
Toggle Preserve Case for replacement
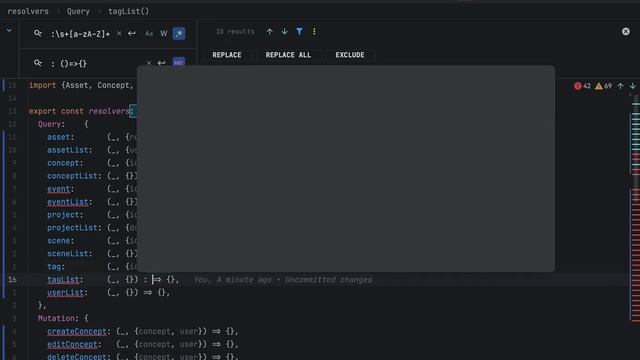(179, 62)
